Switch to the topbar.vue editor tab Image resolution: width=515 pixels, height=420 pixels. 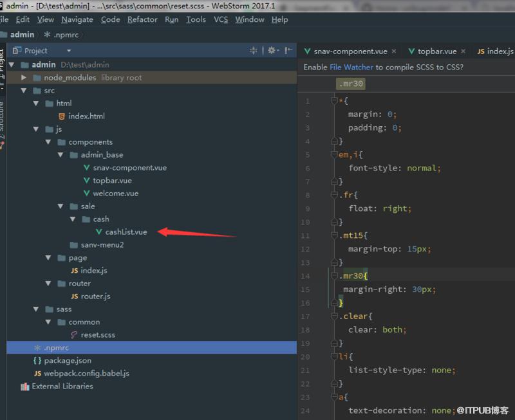pos(436,51)
